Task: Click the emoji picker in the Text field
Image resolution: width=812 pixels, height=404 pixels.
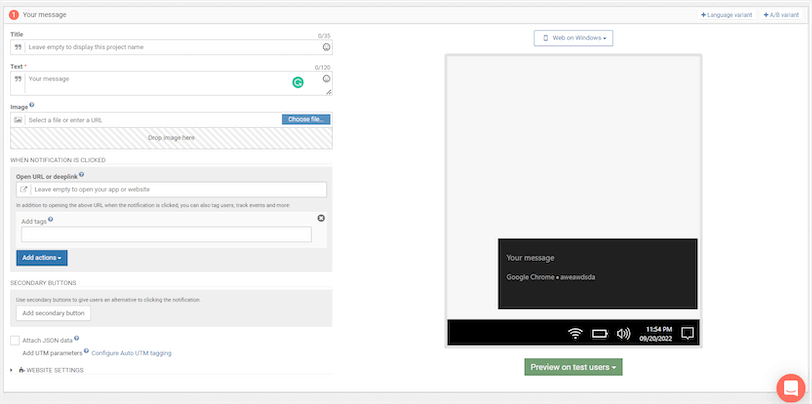Action: (326, 79)
